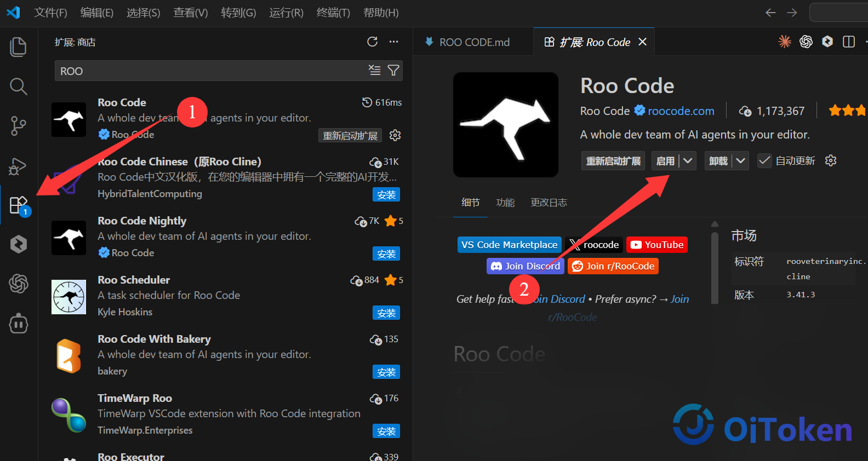Screen dimensions: 868x461
Task: Install Roo Code Chinese extension
Action: tap(386, 195)
